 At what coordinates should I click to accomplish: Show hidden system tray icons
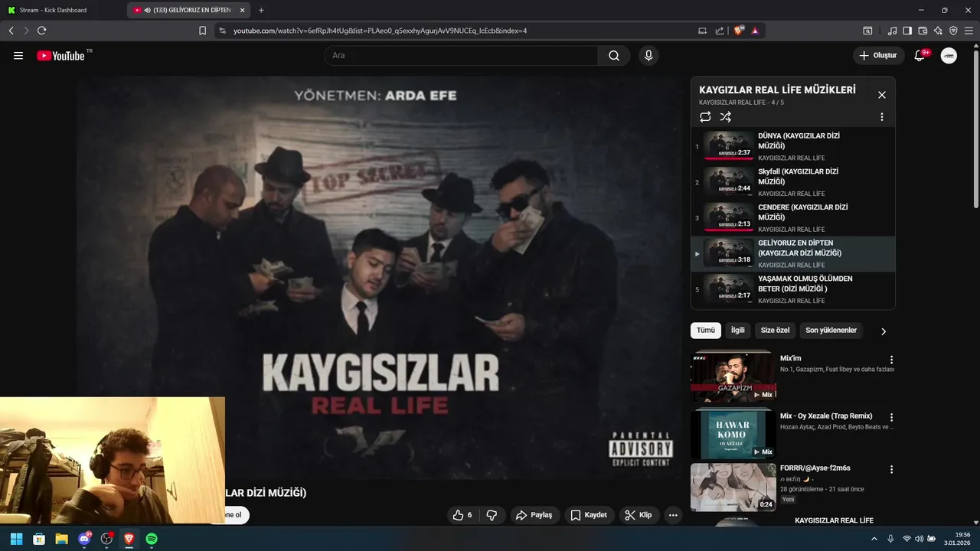pyautogui.click(x=874, y=539)
